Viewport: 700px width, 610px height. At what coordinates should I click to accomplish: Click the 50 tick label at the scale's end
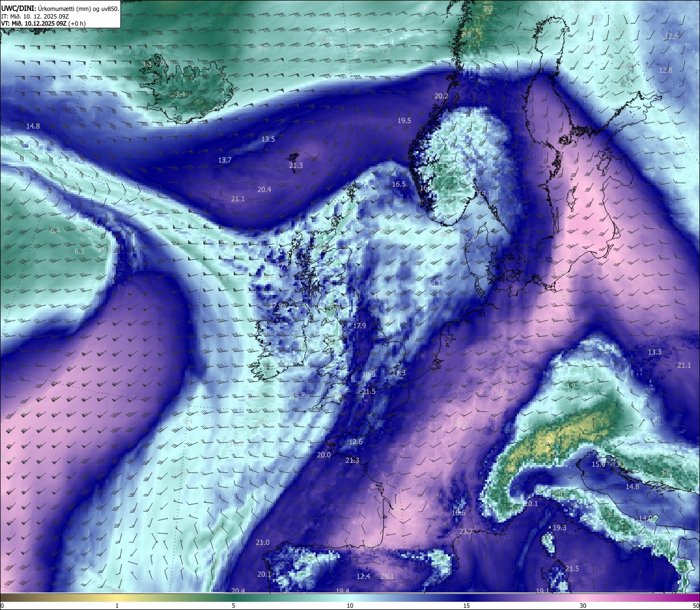pos(695,606)
